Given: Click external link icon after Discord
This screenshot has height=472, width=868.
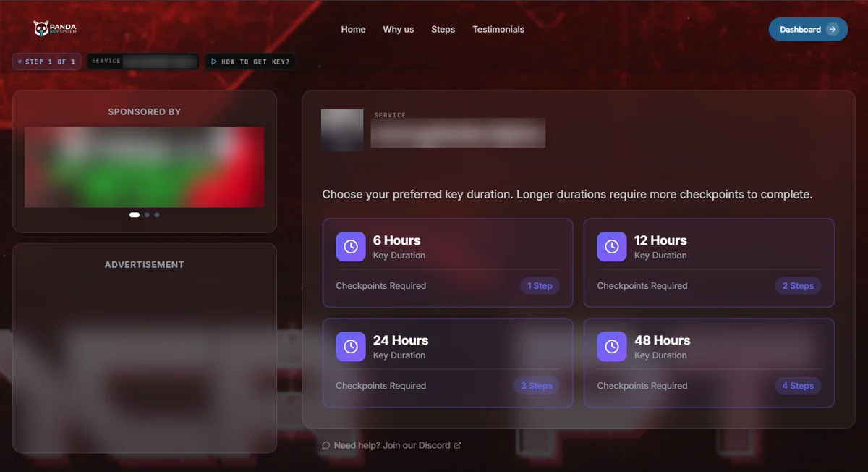Looking at the screenshot, I should click(457, 445).
